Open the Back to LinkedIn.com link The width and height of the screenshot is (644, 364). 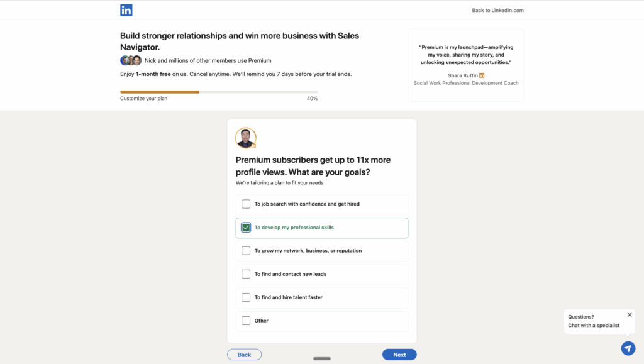(497, 10)
